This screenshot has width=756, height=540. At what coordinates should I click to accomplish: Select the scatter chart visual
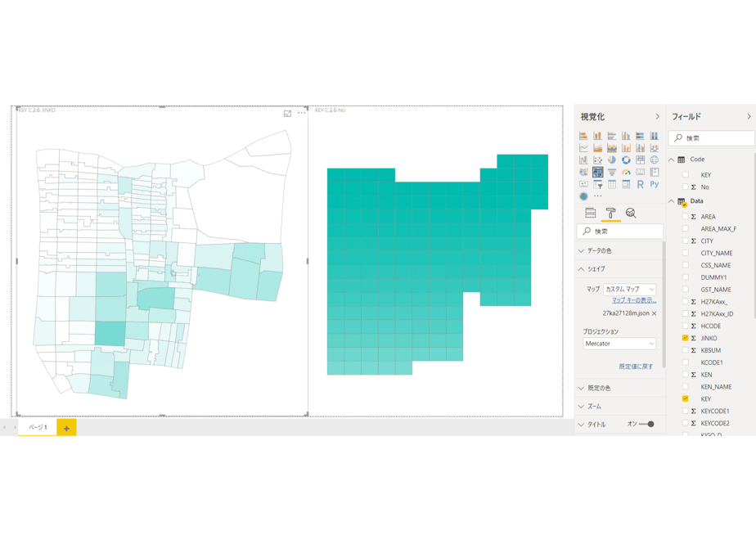(x=598, y=160)
